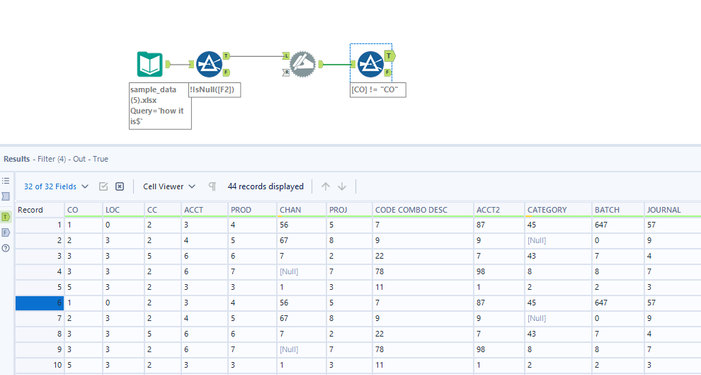Click the CC column header
701x375 pixels.
163,210
